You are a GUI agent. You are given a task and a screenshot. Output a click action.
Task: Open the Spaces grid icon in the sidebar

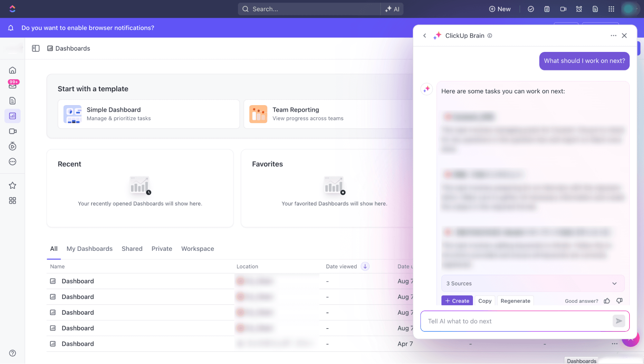click(13, 201)
